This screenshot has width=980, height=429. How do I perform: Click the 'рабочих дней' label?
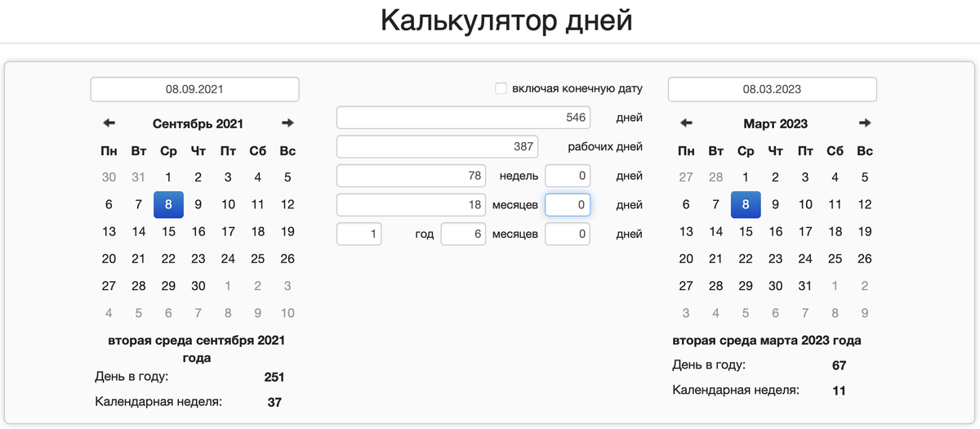coord(605,147)
